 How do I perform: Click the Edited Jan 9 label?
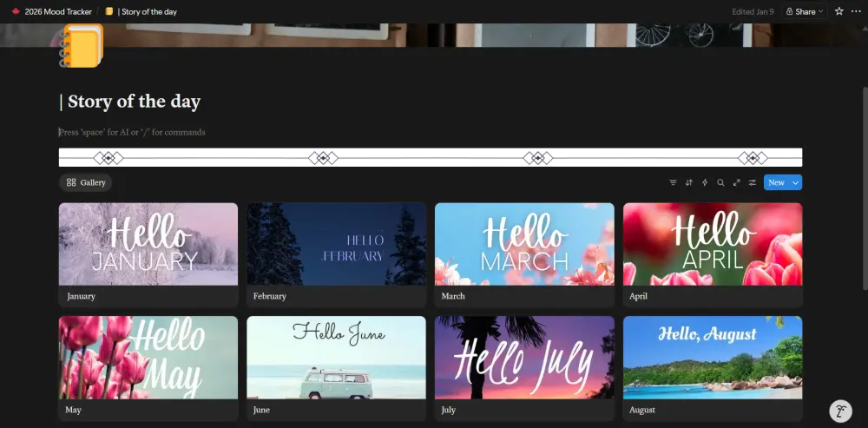[753, 11]
